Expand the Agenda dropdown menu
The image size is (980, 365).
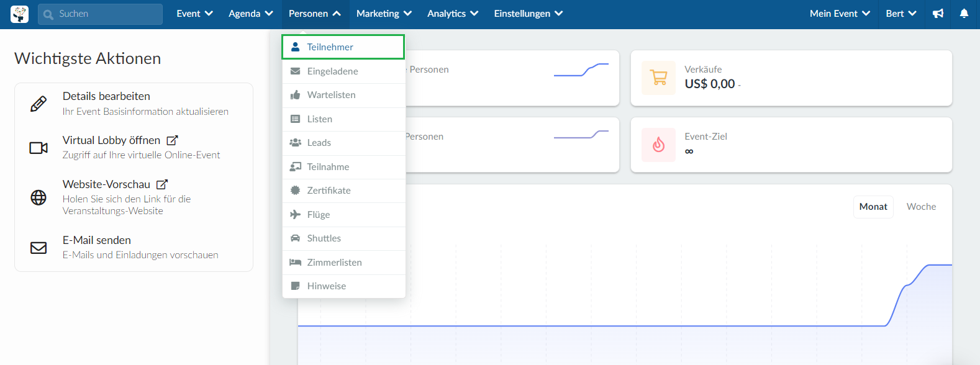(250, 14)
